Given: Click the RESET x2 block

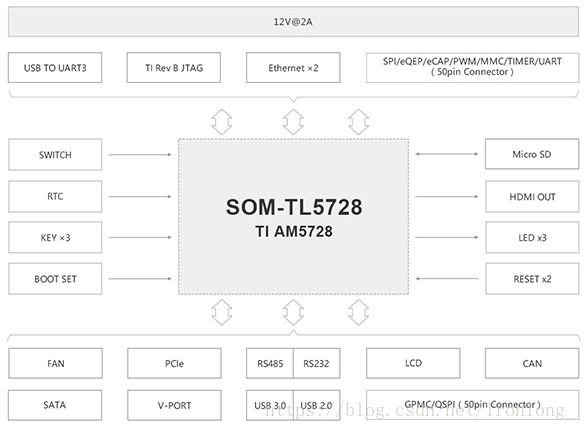Looking at the screenshot, I should [x=532, y=279].
